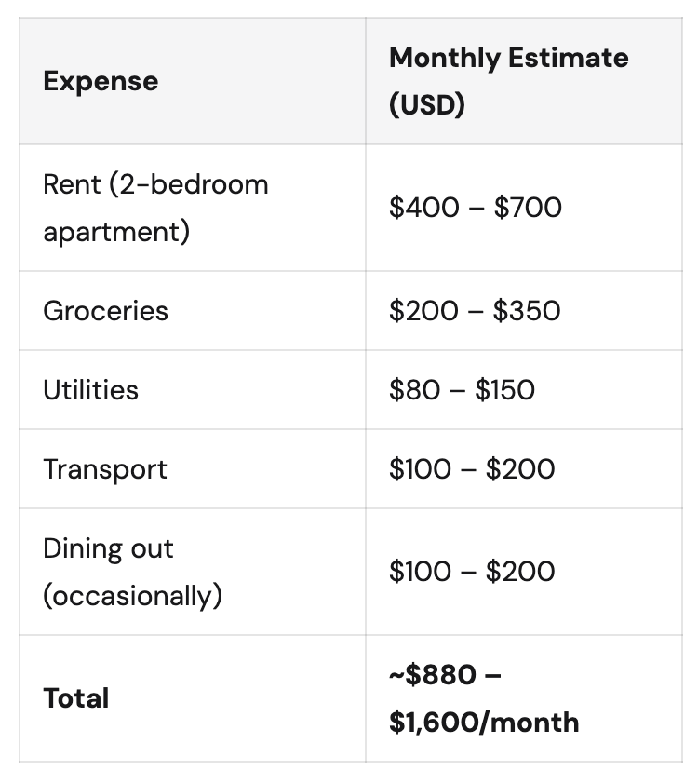Select the Monthly Estimate column header cell
Screen dimensions: 698x784
click(508, 81)
